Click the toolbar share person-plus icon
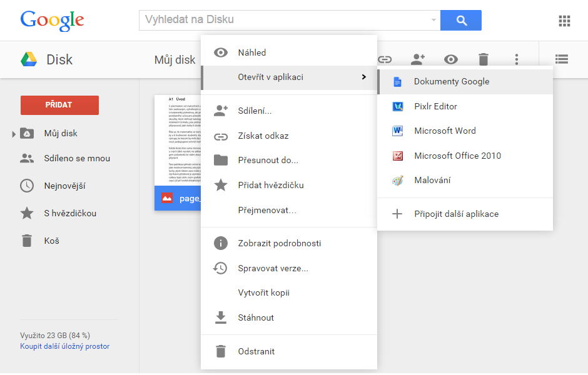The width and height of the screenshot is (588, 375). coord(418,59)
